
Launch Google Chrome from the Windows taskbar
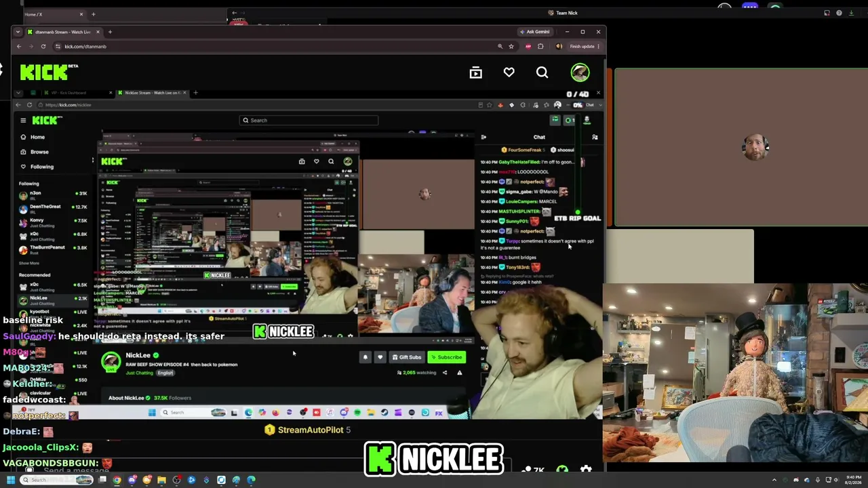coord(117,480)
